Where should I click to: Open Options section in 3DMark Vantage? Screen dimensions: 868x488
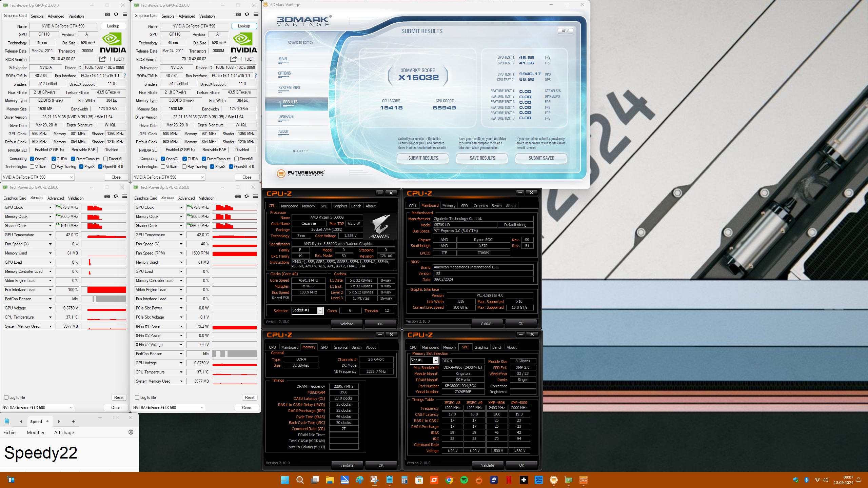coord(284,73)
